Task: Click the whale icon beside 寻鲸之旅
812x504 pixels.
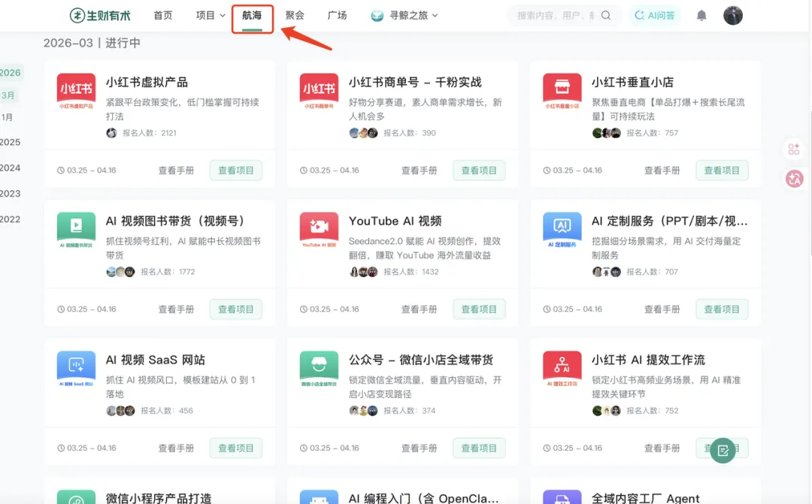Action: (377, 16)
